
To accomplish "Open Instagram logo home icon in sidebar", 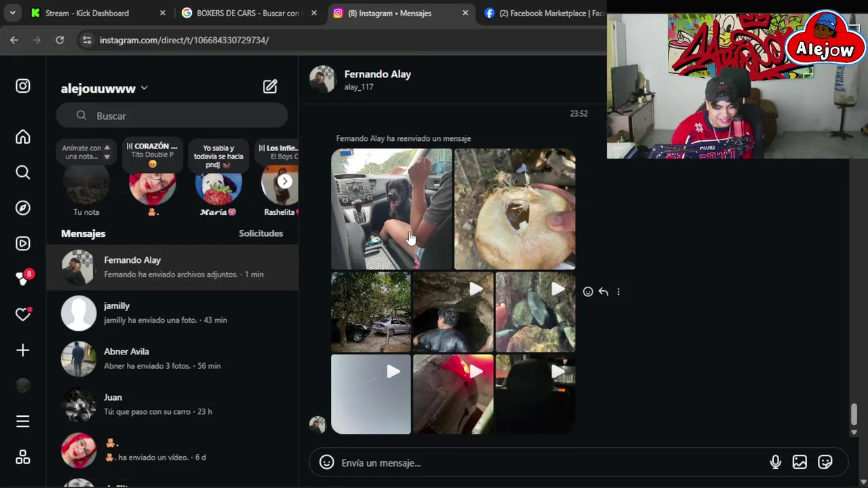I will [23, 86].
